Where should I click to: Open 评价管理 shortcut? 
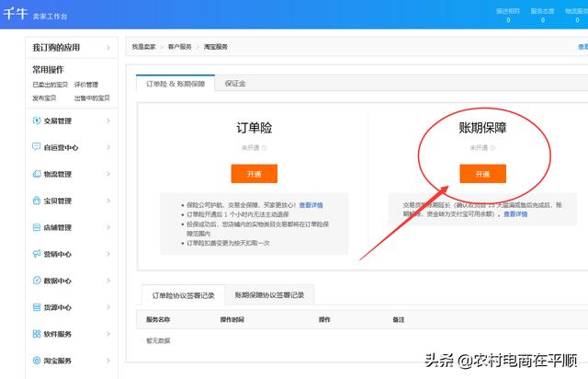click(85, 85)
